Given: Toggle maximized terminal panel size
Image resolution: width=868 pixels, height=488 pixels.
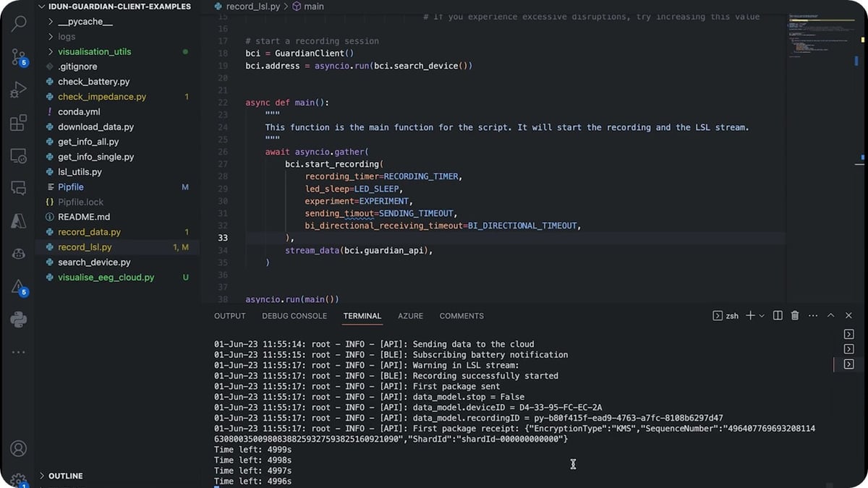Looking at the screenshot, I should coord(831,316).
